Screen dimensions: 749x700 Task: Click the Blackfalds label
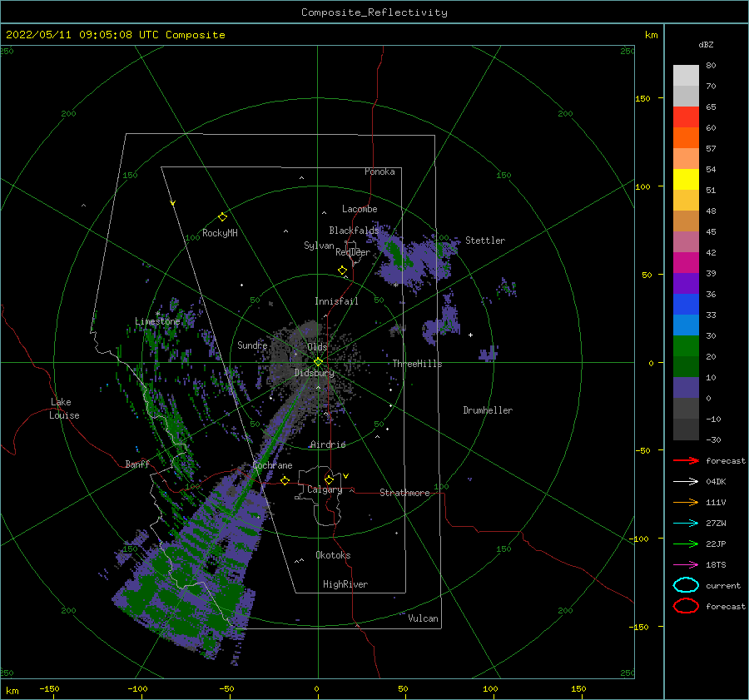pos(354,231)
